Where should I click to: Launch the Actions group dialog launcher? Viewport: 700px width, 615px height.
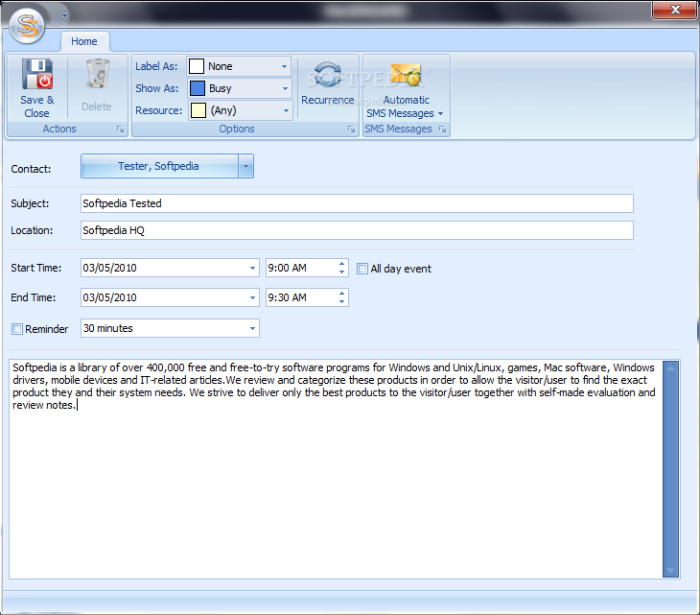[x=120, y=130]
